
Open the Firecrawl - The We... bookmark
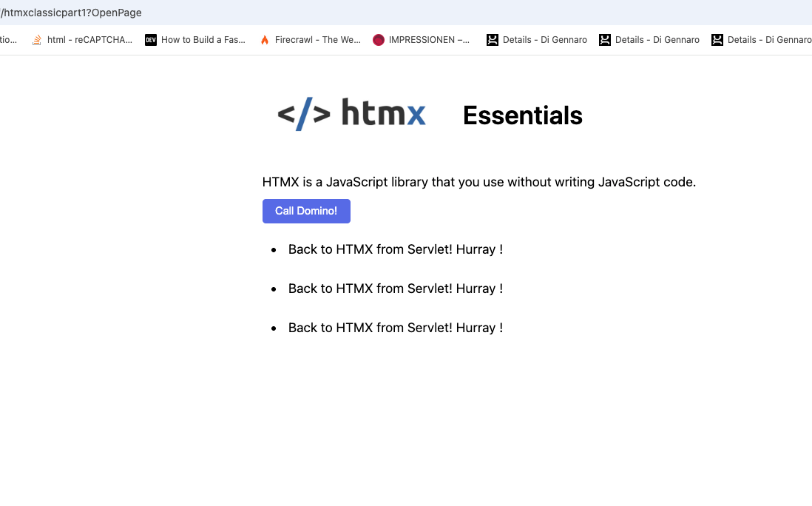coord(310,40)
